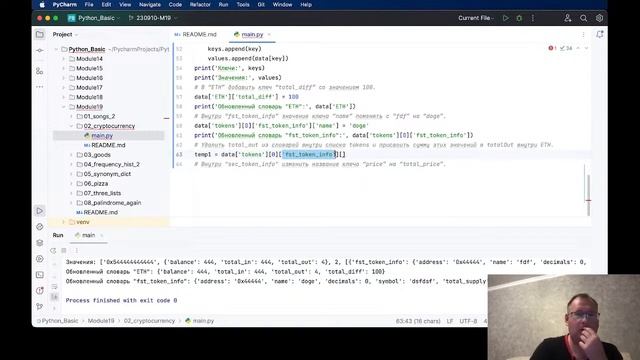Expand Module17 folder
The image size is (640, 360).
pyautogui.click(x=64, y=88)
